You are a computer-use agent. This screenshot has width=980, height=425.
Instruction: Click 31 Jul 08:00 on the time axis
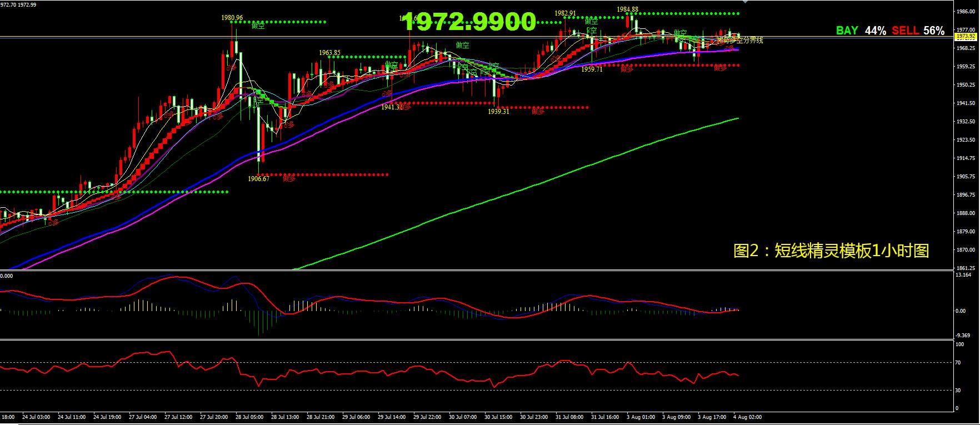pos(569,417)
